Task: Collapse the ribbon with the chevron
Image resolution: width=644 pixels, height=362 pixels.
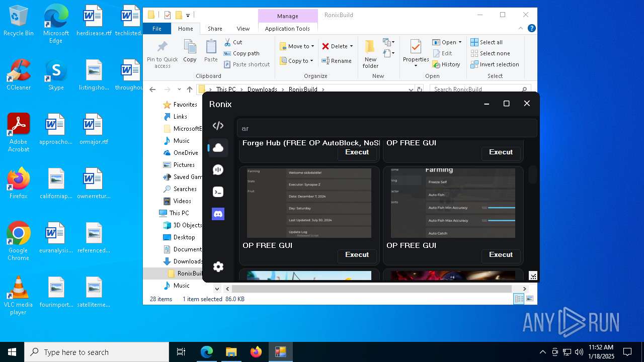Action: click(x=521, y=29)
